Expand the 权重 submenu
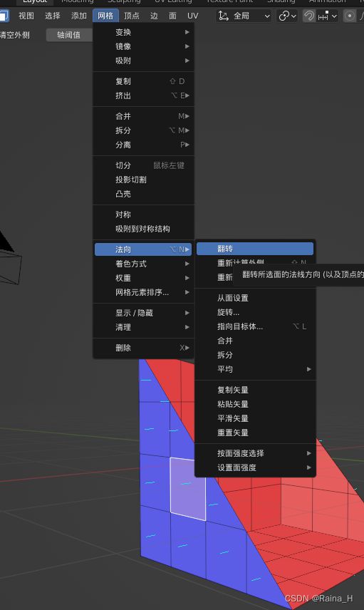This screenshot has height=610, width=364. click(x=143, y=278)
